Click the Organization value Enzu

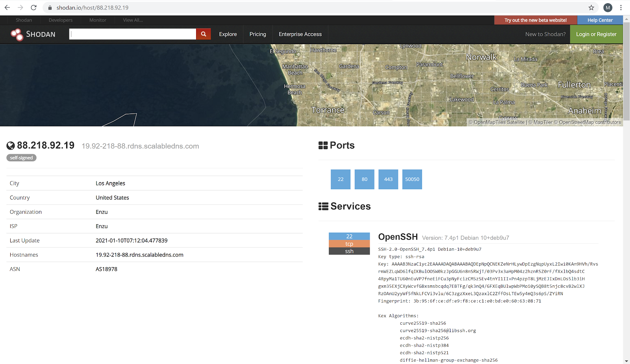tap(102, 212)
